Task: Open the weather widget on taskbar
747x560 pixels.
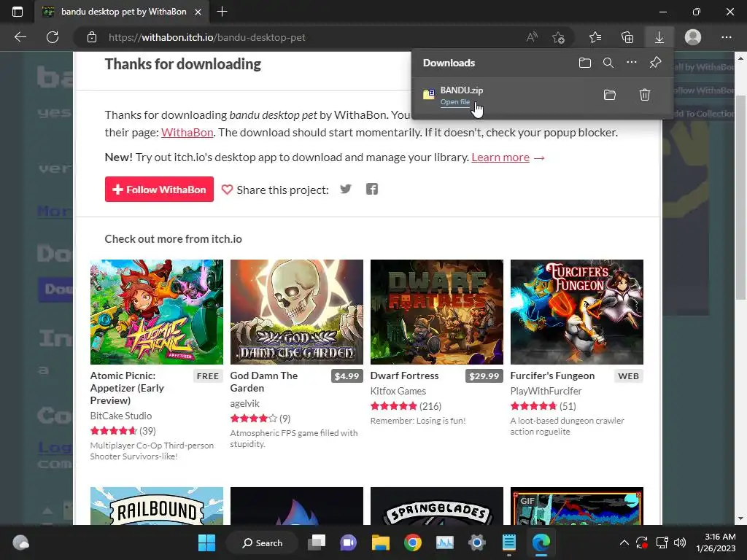Action: [x=20, y=542]
